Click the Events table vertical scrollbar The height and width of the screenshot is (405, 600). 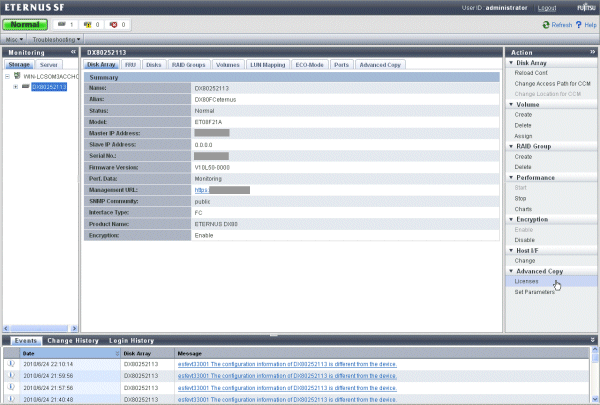[595, 374]
